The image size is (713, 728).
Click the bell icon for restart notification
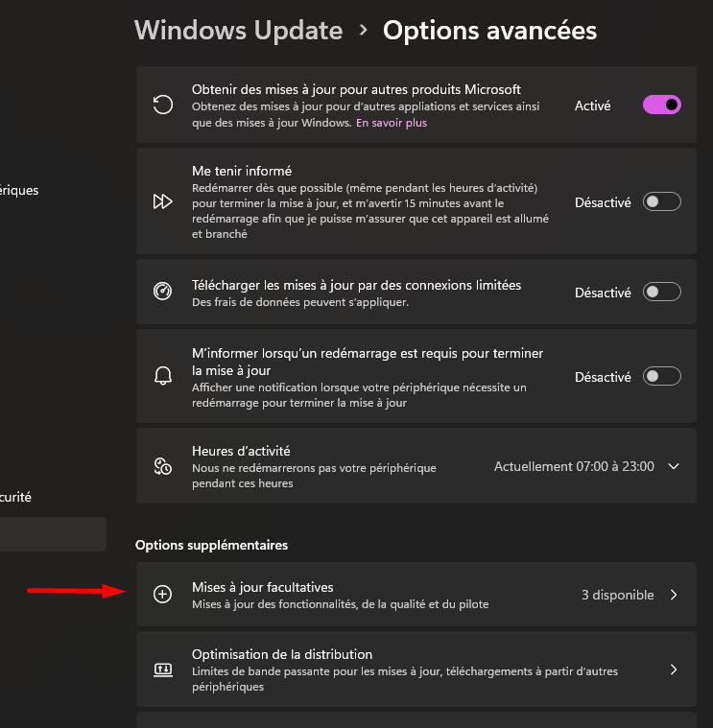coord(162,376)
